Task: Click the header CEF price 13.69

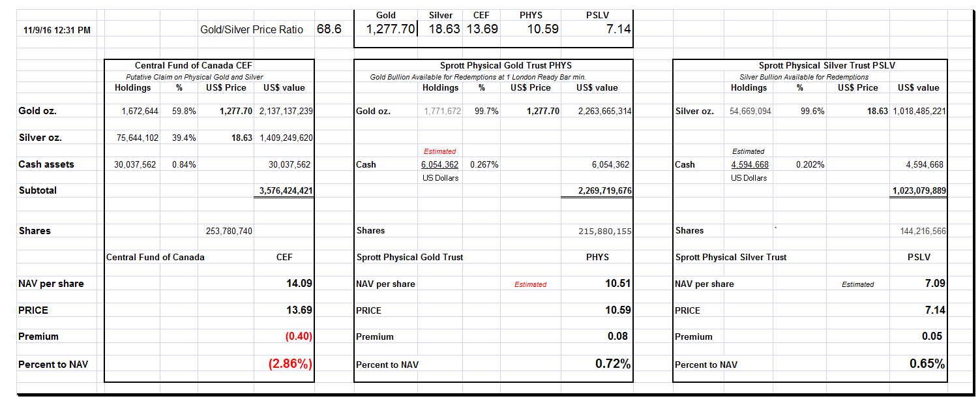Action: 482,29
